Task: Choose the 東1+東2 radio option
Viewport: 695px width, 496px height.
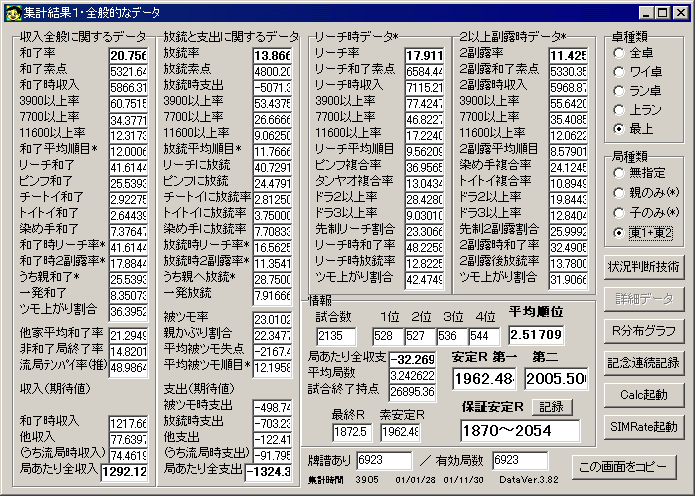Action: (644, 233)
